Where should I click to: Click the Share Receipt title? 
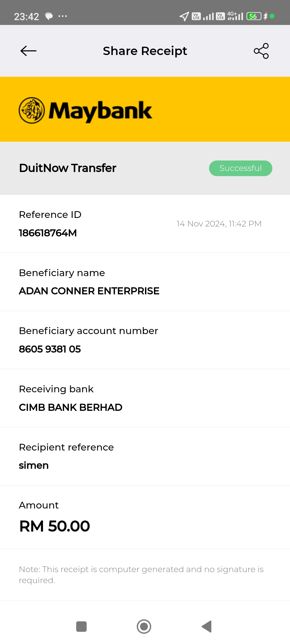tap(145, 51)
